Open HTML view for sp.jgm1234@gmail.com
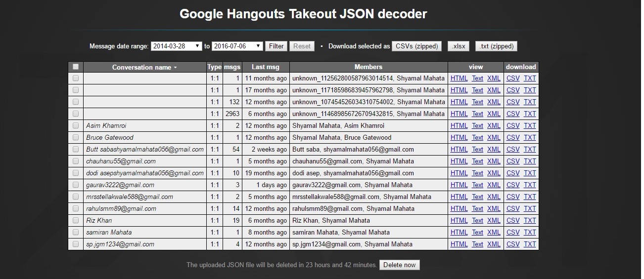The width and height of the screenshot is (644, 279). point(459,244)
